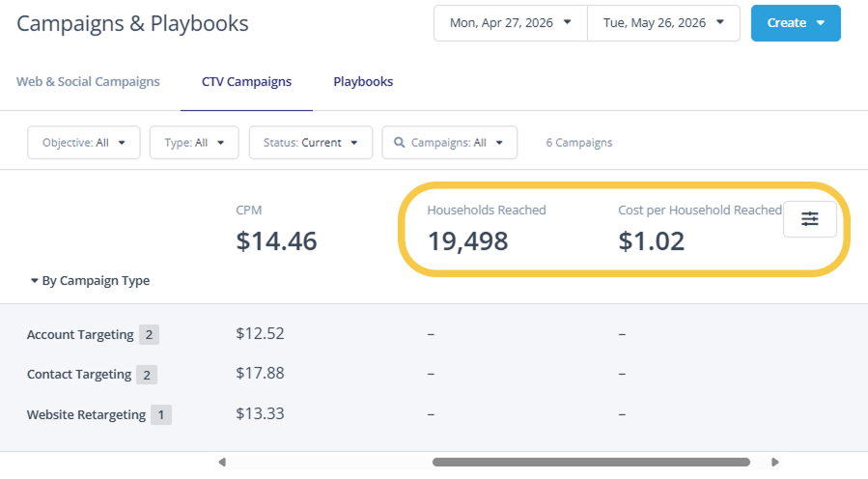Image resolution: width=868 pixels, height=479 pixels.
Task: Open the end date Tue, May 26, 2026 dropdown
Action: (x=663, y=23)
